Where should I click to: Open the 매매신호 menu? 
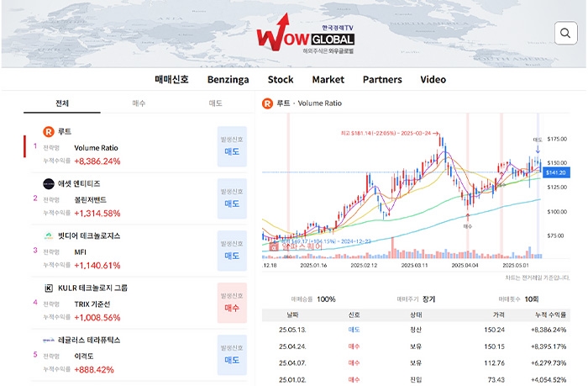tap(172, 80)
